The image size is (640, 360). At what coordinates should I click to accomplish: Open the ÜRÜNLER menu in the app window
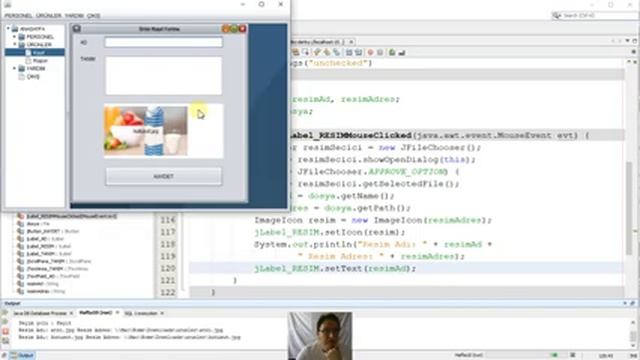point(49,16)
